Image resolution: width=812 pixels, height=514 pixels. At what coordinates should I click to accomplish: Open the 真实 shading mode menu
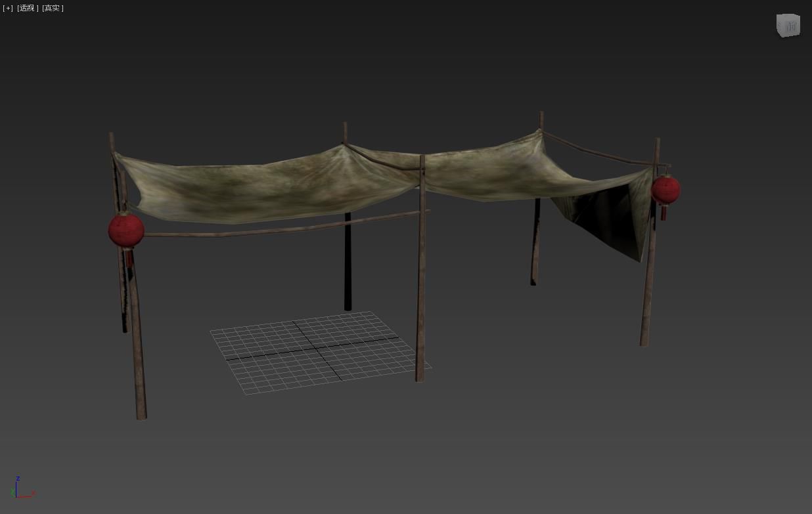[x=53, y=8]
